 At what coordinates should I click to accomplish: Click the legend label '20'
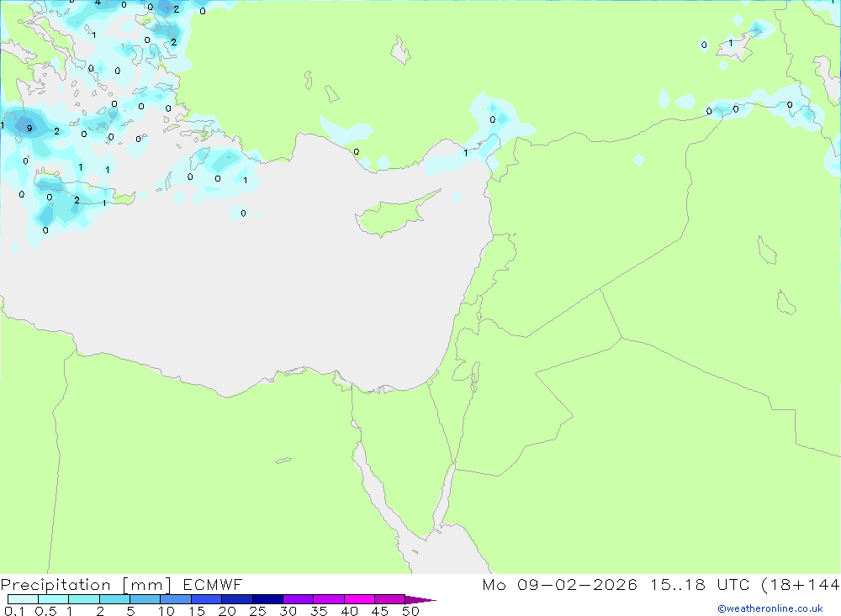click(x=227, y=611)
